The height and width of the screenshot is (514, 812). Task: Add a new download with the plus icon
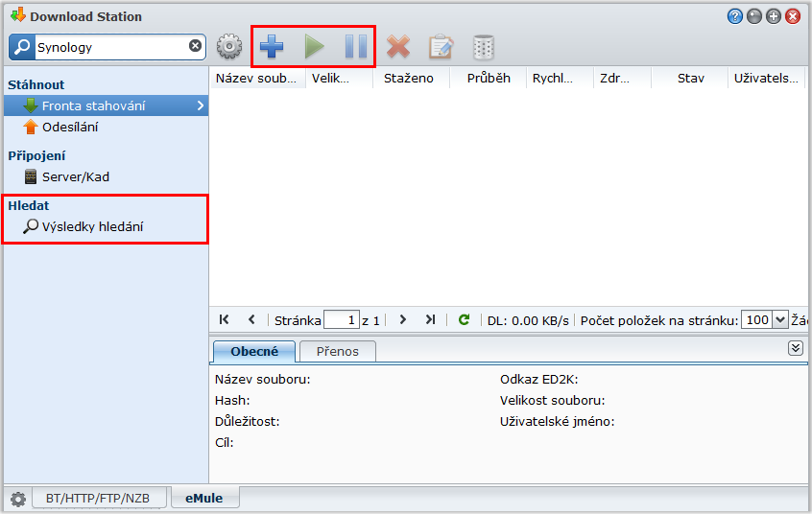[x=272, y=47]
